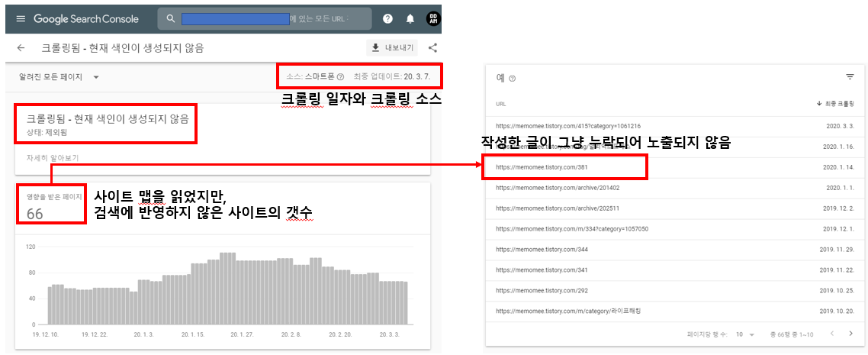This screenshot has width=868, height=355.
Task: Click the 2020. 3. 3. crawl date cell
Action: coord(839,126)
